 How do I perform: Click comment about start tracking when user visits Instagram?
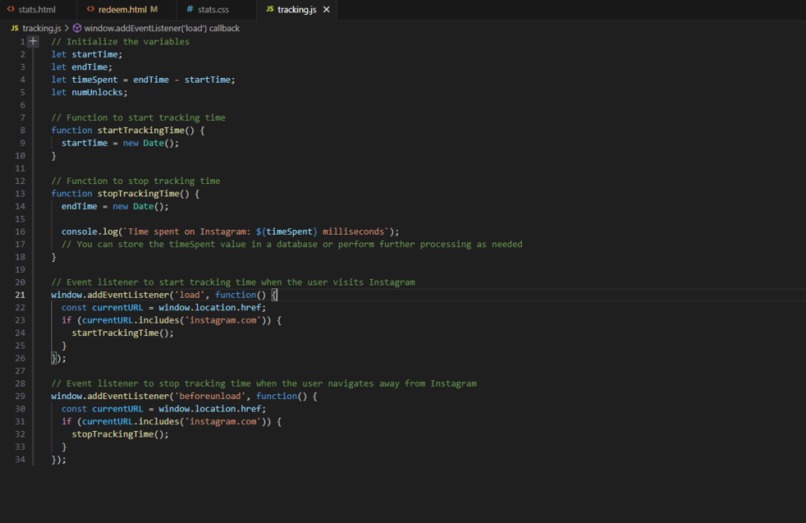tap(233, 282)
